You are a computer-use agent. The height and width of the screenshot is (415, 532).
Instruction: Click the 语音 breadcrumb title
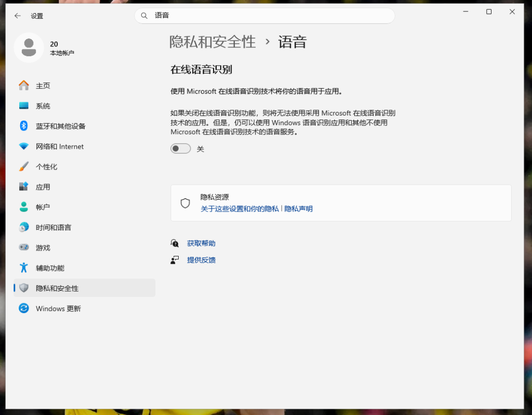click(x=292, y=42)
